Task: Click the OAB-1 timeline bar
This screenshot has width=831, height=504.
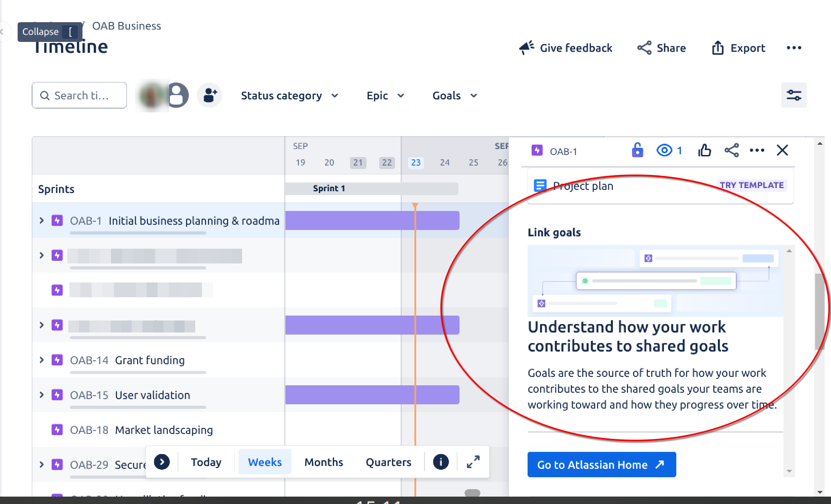Action: (x=372, y=220)
